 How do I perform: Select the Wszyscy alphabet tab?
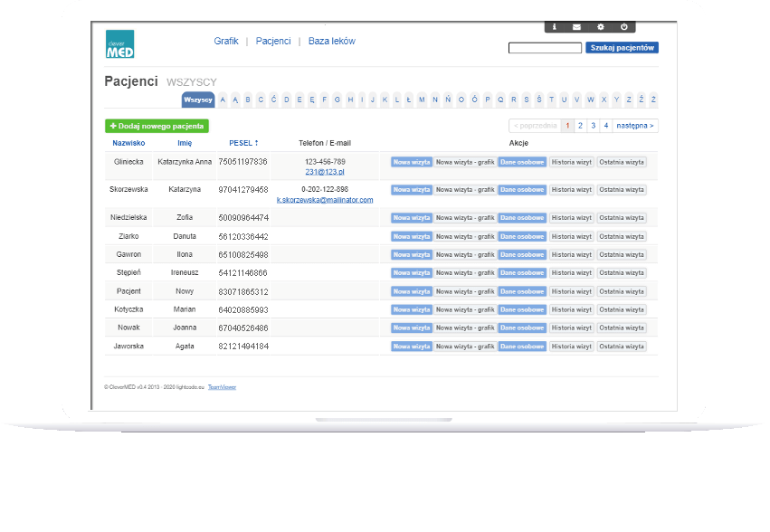tap(197, 100)
